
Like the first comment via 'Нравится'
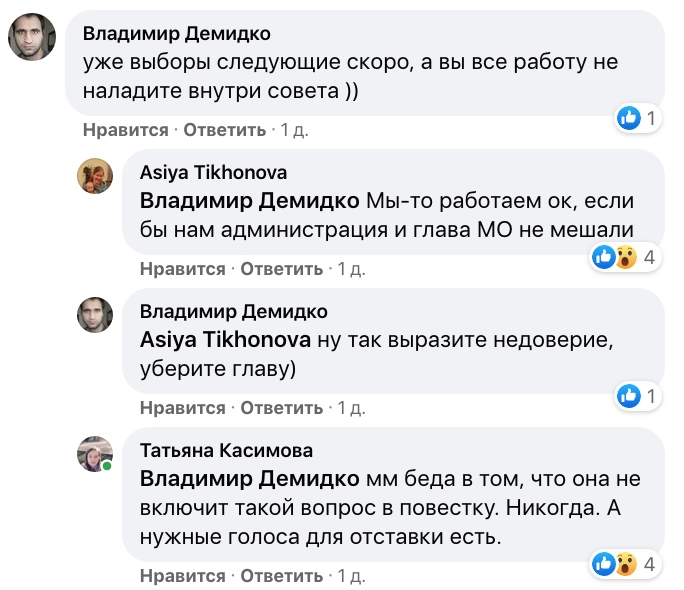click(126, 130)
